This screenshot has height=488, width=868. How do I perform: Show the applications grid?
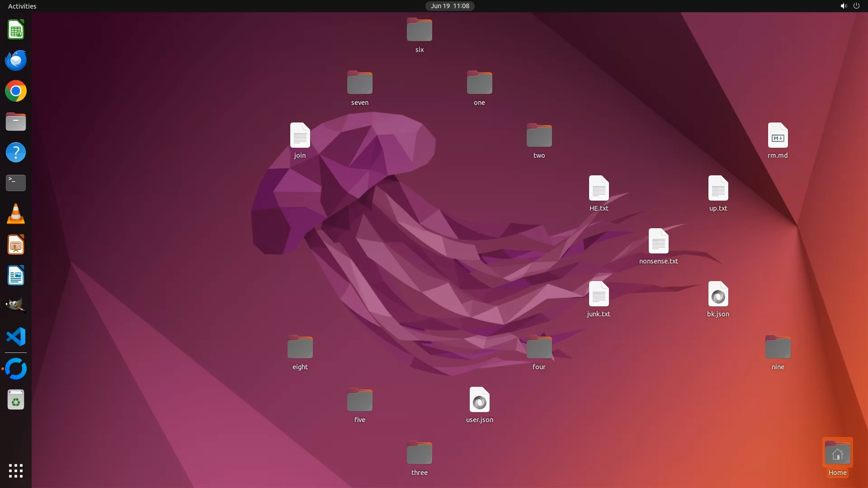coord(16,470)
